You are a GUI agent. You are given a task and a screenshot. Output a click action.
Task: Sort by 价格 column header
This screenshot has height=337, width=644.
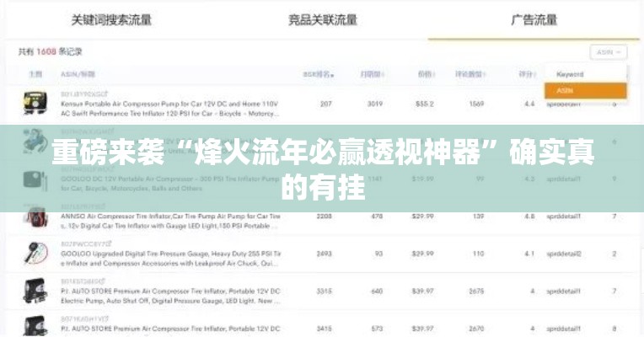point(427,74)
